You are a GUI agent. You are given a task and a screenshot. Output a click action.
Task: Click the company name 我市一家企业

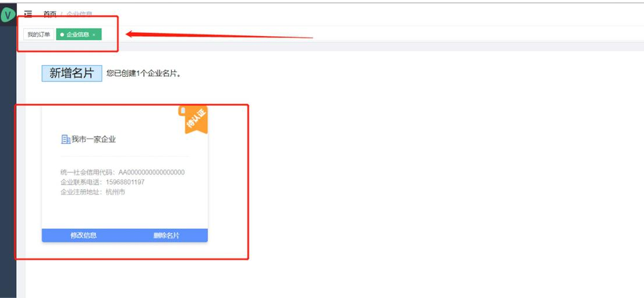point(94,140)
